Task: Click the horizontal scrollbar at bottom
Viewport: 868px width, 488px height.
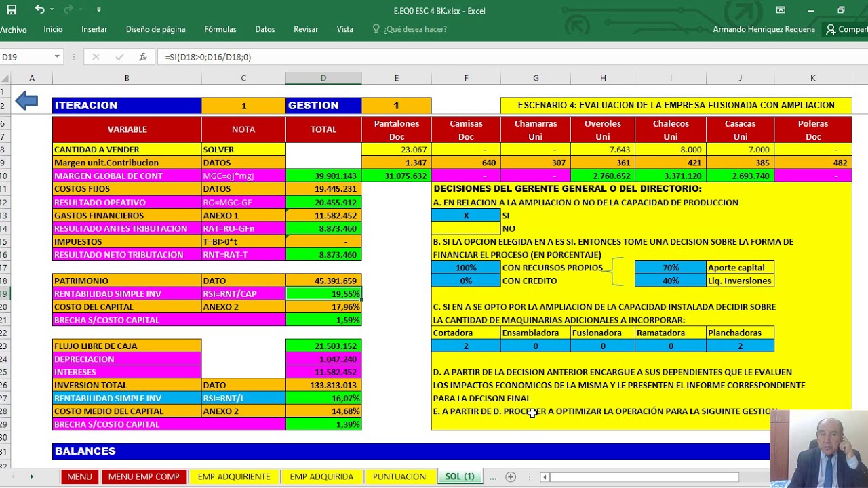Action: (x=644, y=477)
